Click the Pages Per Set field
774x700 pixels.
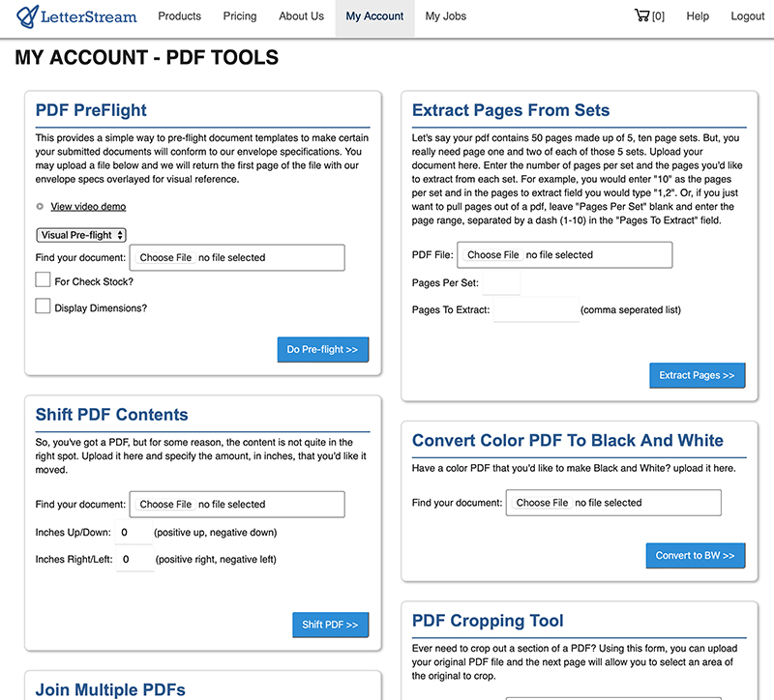point(500,283)
